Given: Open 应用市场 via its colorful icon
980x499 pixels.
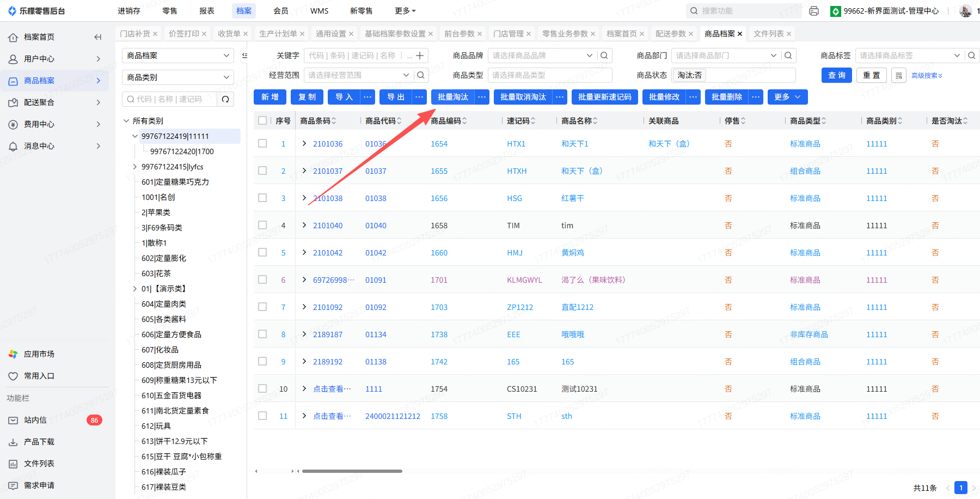Looking at the screenshot, I should [13, 354].
